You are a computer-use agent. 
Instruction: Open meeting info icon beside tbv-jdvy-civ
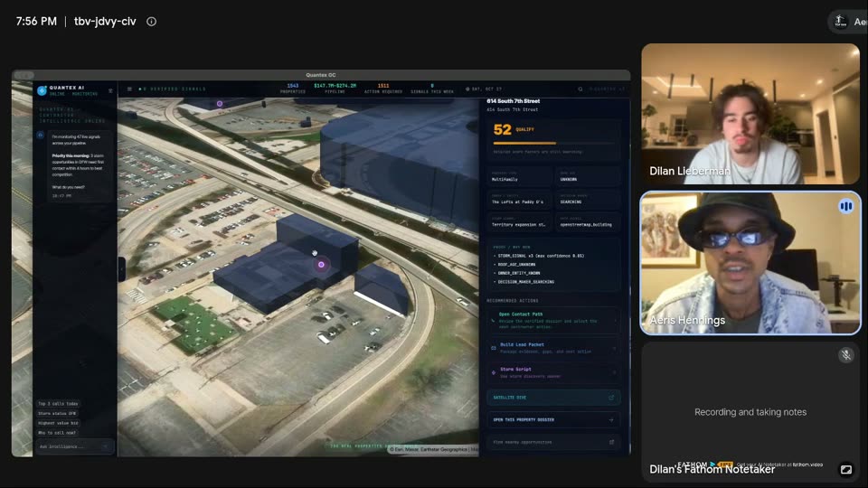coord(151,22)
